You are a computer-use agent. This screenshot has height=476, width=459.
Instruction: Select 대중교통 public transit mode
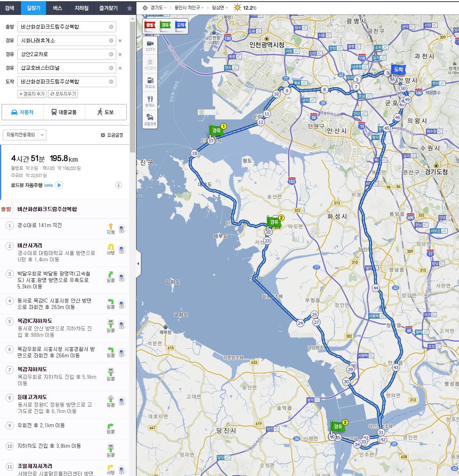tap(64, 112)
